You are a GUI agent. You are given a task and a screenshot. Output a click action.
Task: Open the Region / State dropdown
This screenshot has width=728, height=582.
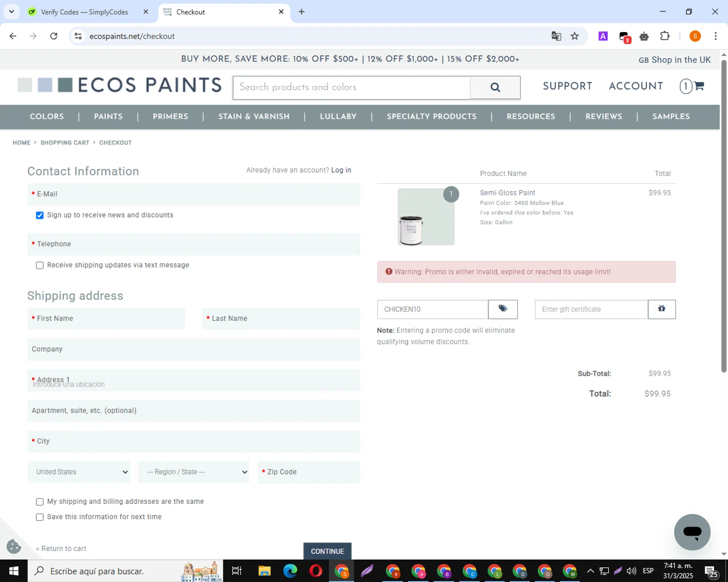194,472
